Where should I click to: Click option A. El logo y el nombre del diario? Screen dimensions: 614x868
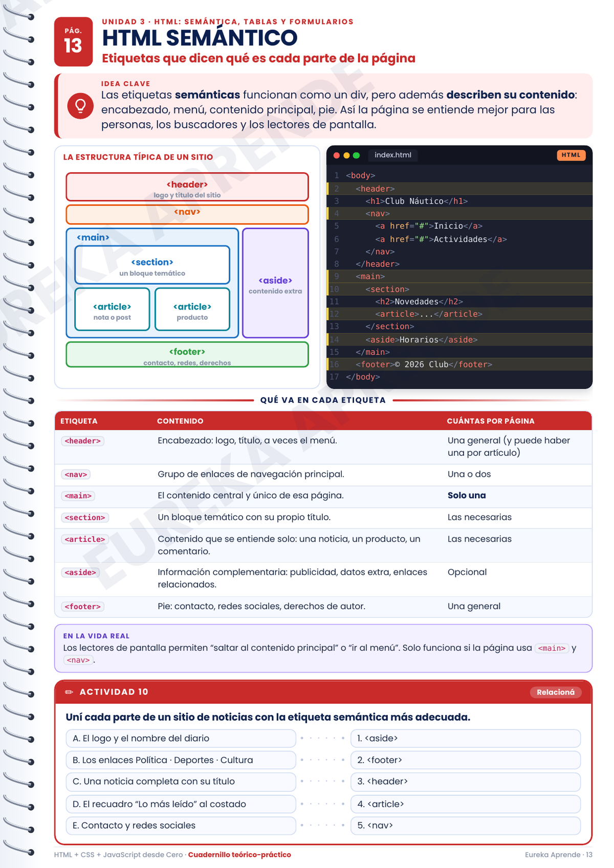click(x=181, y=739)
